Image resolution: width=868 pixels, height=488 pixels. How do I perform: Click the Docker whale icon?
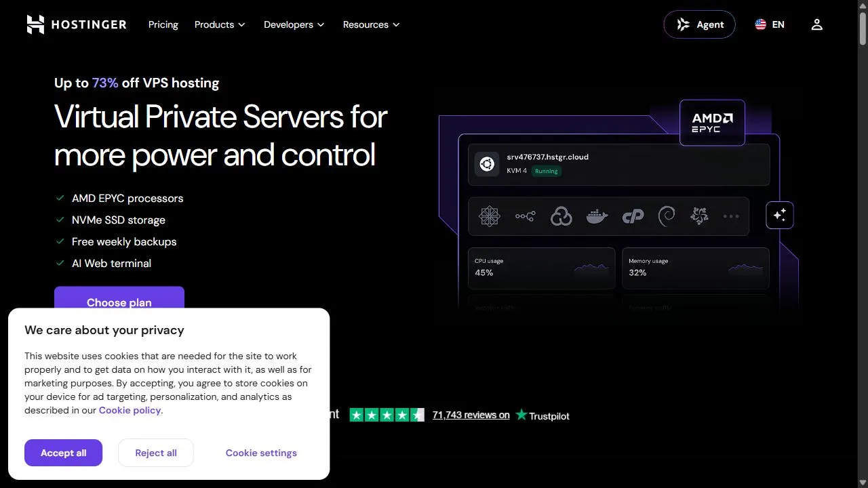[x=597, y=217]
